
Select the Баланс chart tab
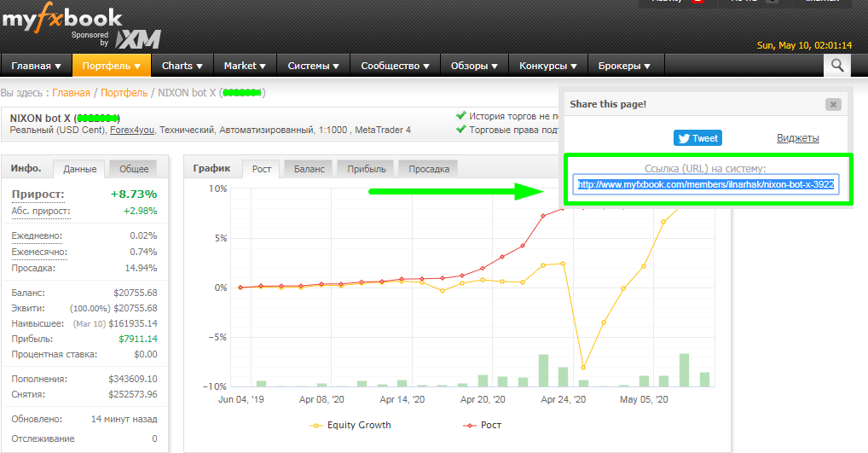309,169
